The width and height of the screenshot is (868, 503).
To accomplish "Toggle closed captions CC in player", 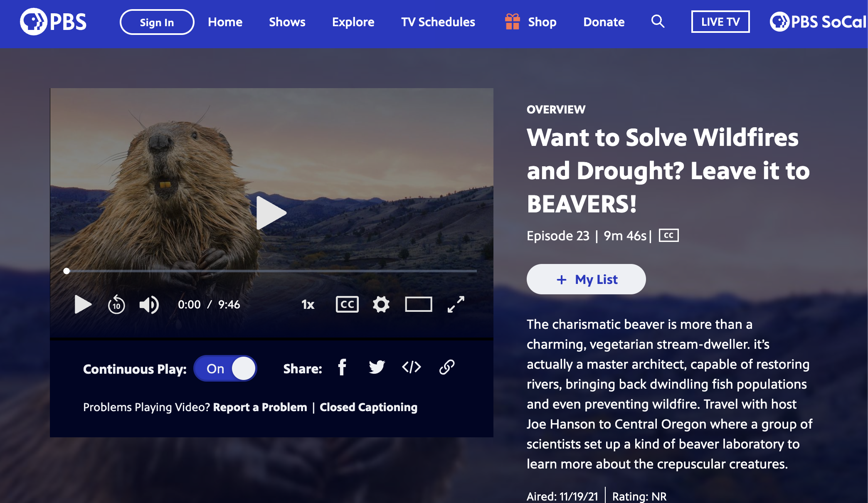I will [x=347, y=304].
